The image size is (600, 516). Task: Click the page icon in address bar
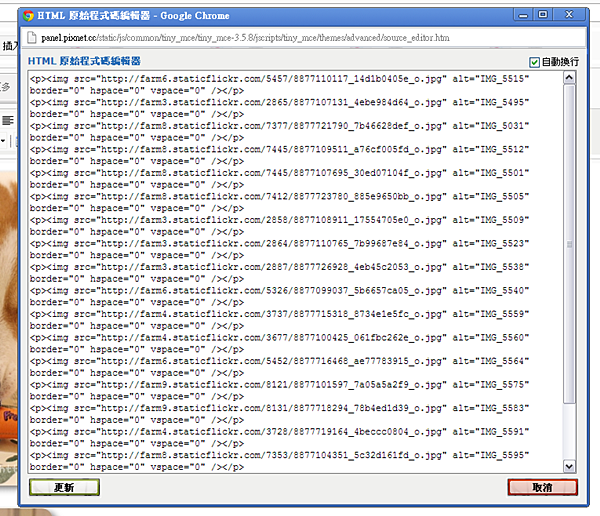(x=32, y=38)
